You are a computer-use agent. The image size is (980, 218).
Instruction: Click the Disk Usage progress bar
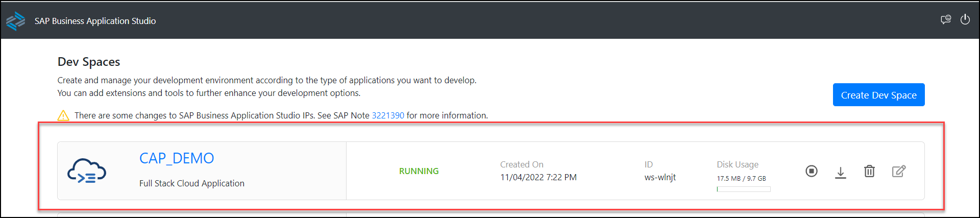point(744,189)
